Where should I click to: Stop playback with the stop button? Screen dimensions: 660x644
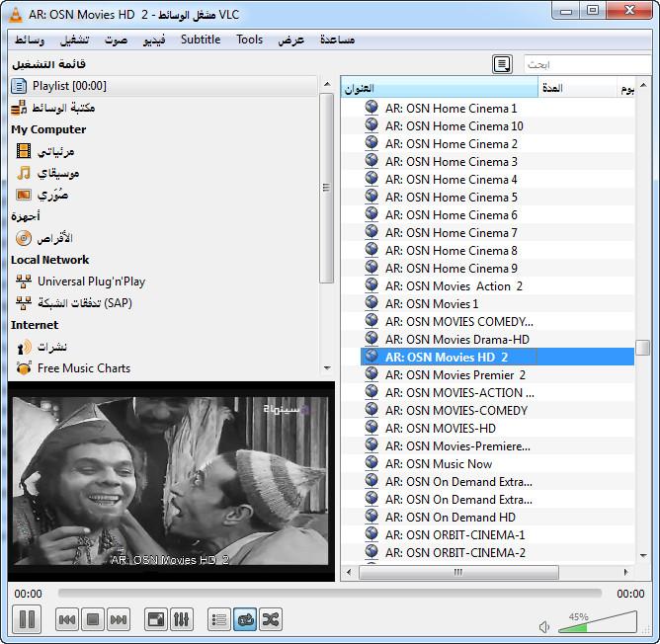pos(93,619)
